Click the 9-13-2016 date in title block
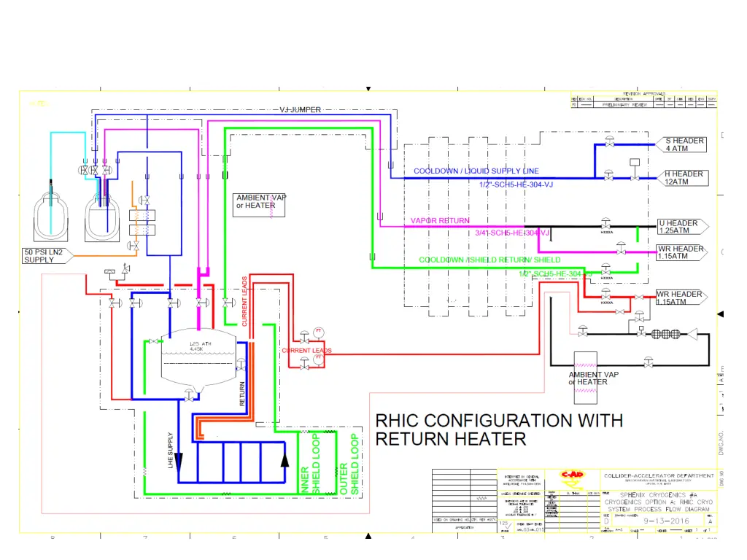747x560 pixels. click(x=666, y=521)
